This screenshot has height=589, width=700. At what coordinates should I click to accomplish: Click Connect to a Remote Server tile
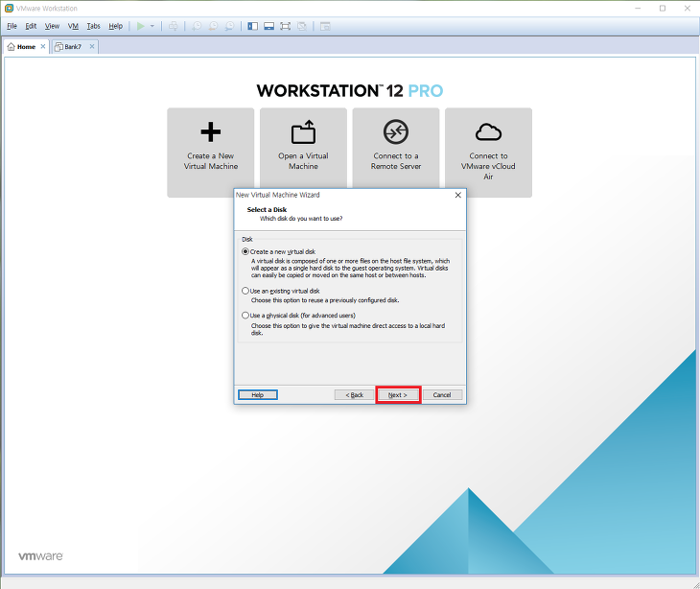click(396, 149)
